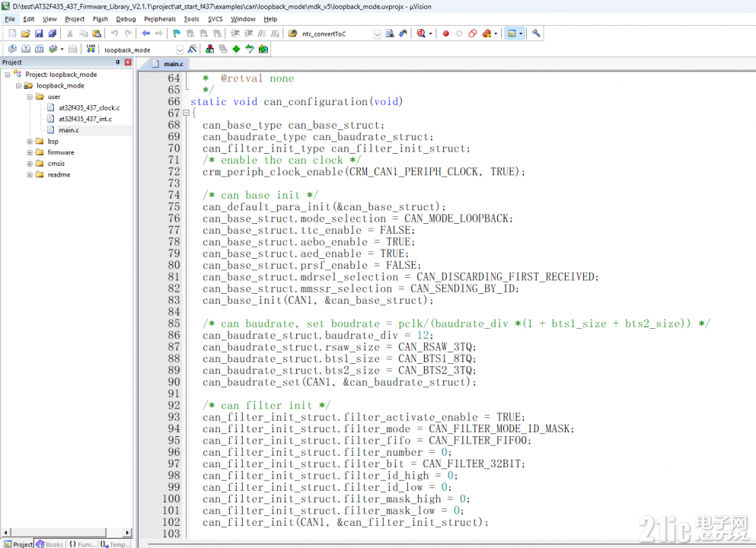
Task: Open the dropdown arrow next to Batch Build
Action: point(62,49)
